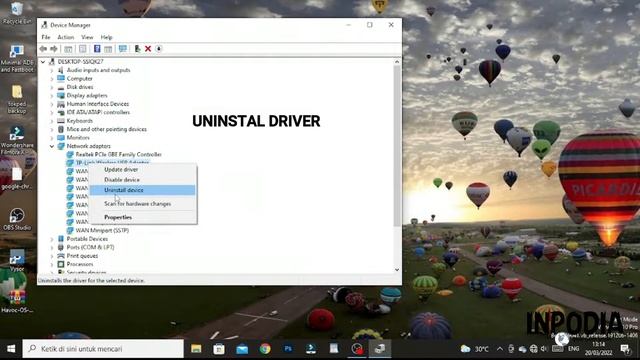Open the Properties sheet toolbar icon
The image size is (640, 360).
(x=82, y=49)
